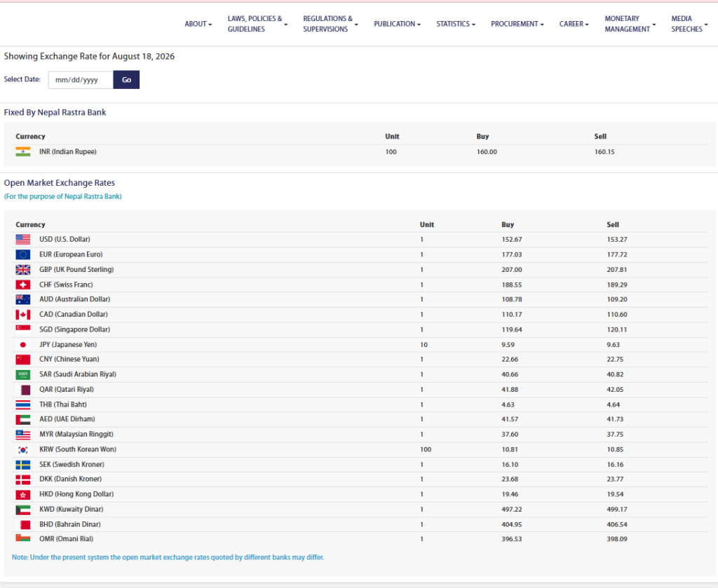Image resolution: width=718 pixels, height=588 pixels.
Task: Click the GBP buy rate 207.00
Action: pos(511,270)
